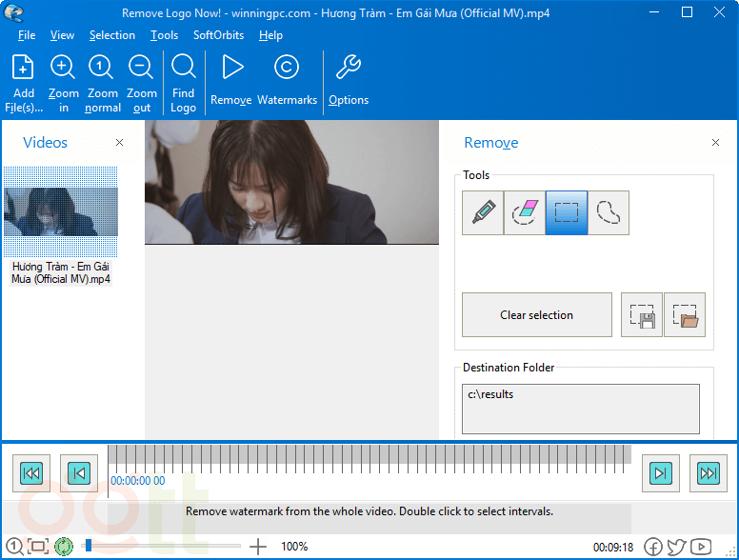Click the Find Logo magnifier icon

click(184, 83)
